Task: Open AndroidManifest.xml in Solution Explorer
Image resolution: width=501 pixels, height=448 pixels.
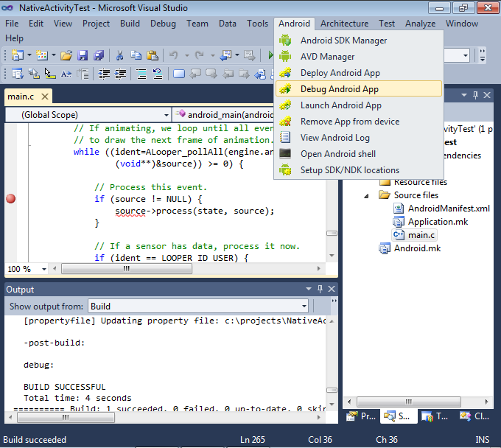Action: (x=441, y=209)
